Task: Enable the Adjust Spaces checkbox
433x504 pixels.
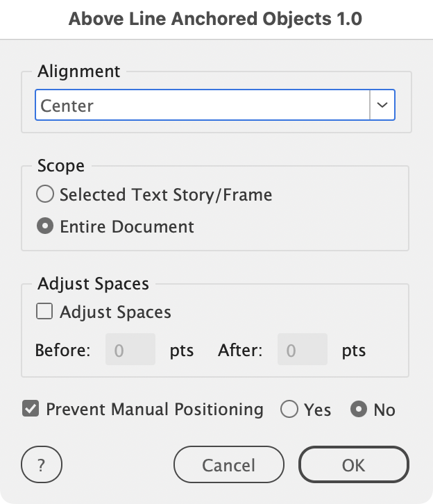Action: (45, 312)
